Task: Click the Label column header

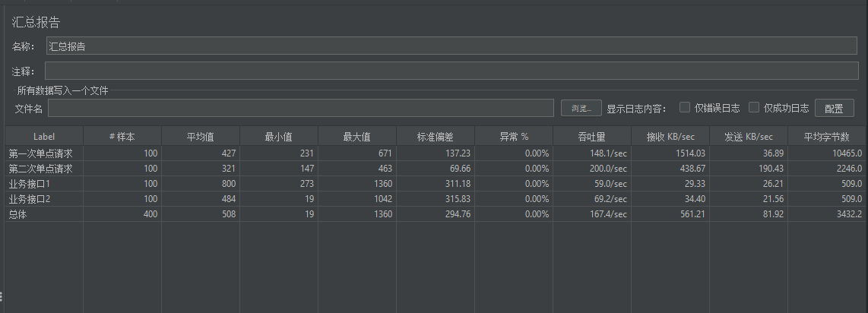Action: (x=44, y=137)
